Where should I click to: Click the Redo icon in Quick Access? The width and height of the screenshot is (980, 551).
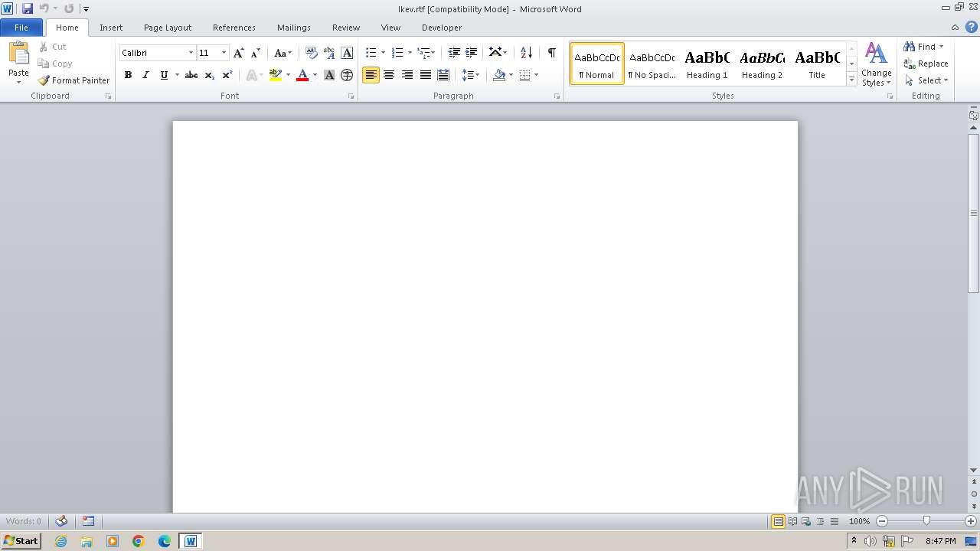point(69,8)
